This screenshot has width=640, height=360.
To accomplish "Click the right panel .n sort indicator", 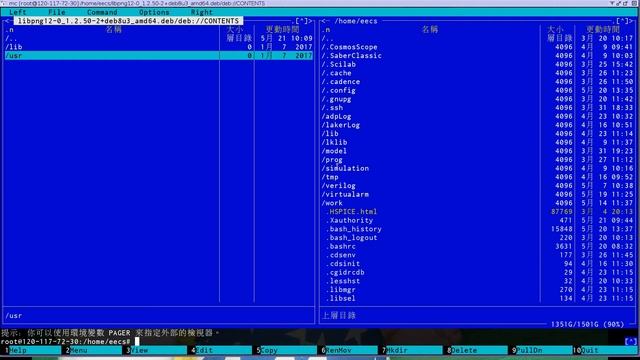I will point(326,30).
